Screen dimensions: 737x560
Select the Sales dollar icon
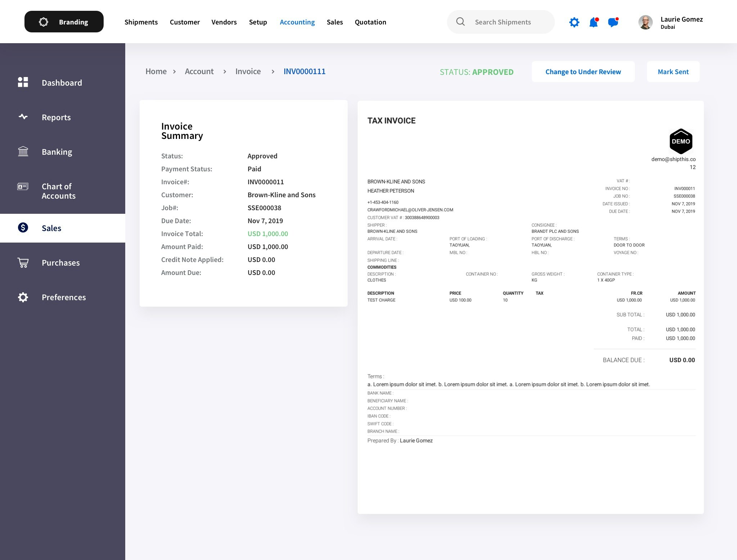tap(23, 228)
